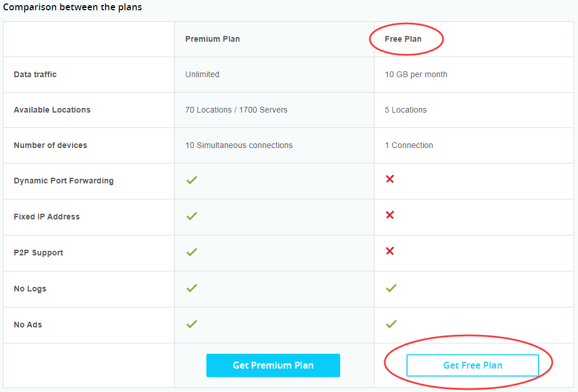The image size is (578, 392).
Task: Click the Data traffic row label
Action: 35,74
